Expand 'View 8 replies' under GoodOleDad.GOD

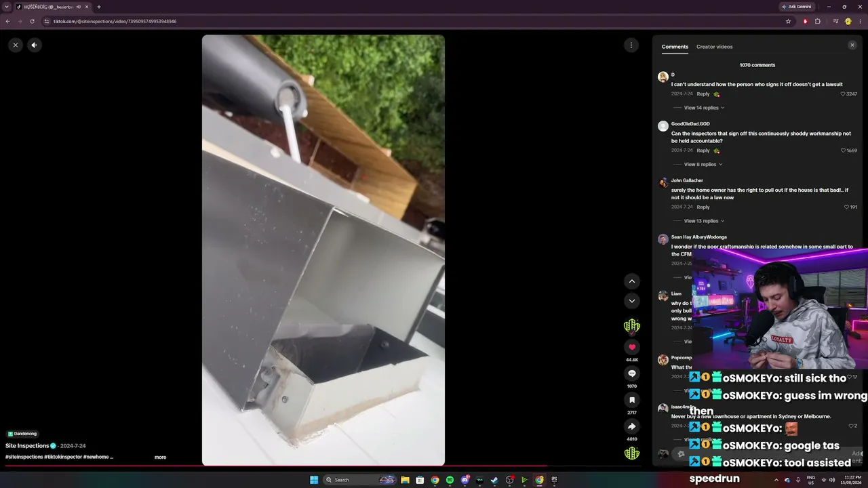pos(703,164)
